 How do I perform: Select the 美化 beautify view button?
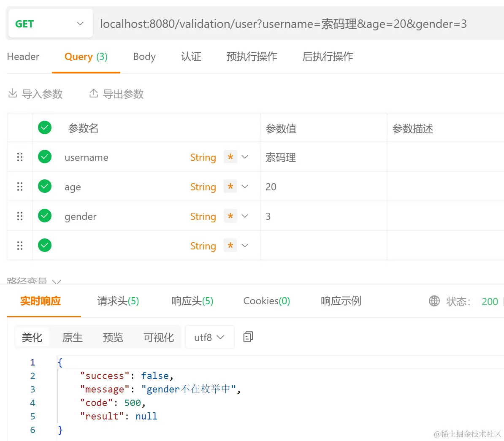[32, 337]
